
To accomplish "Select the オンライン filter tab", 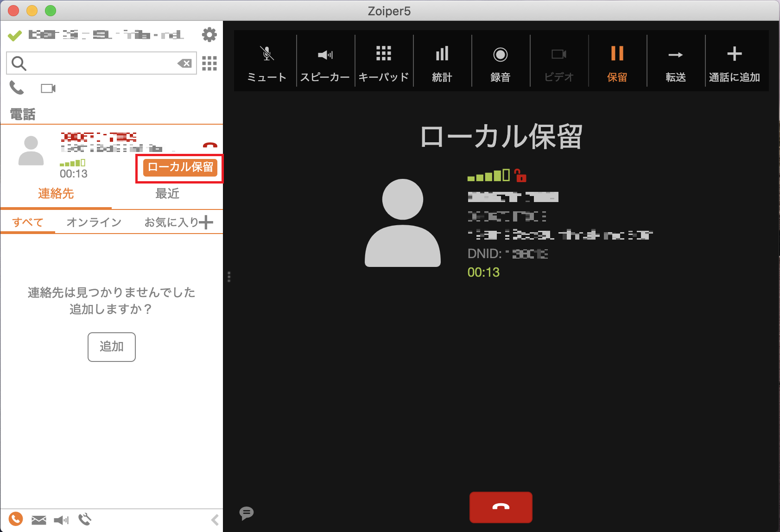I will (x=94, y=222).
